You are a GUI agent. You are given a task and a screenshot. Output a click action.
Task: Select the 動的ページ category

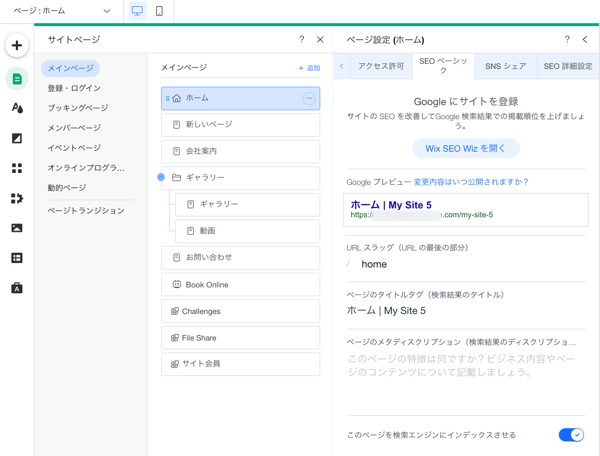click(x=67, y=188)
